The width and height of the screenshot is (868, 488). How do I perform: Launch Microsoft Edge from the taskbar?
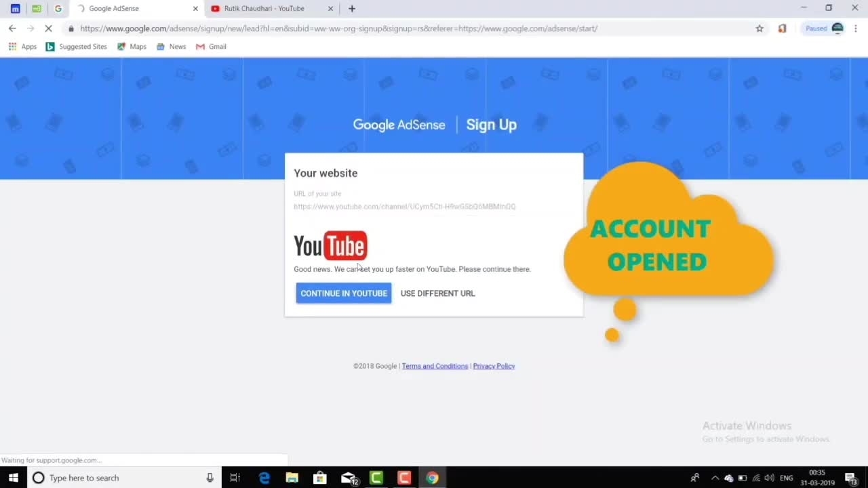pyautogui.click(x=264, y=478)
